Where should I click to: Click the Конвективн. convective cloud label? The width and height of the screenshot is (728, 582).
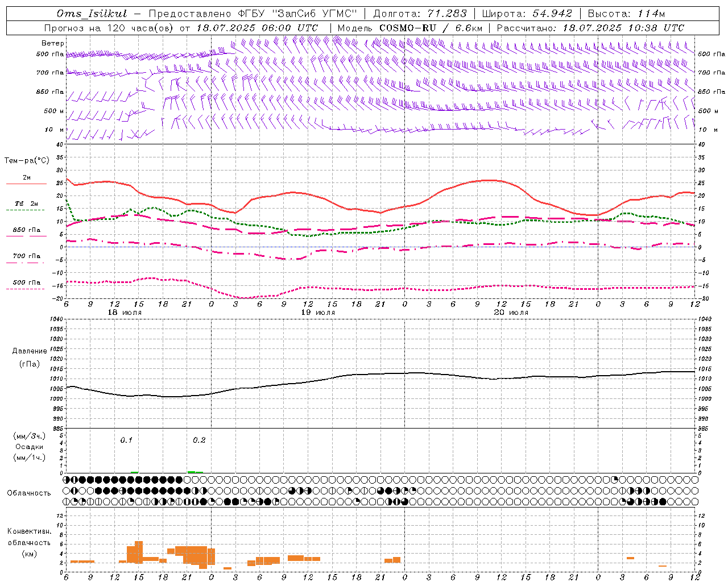(x=29, y=531)
